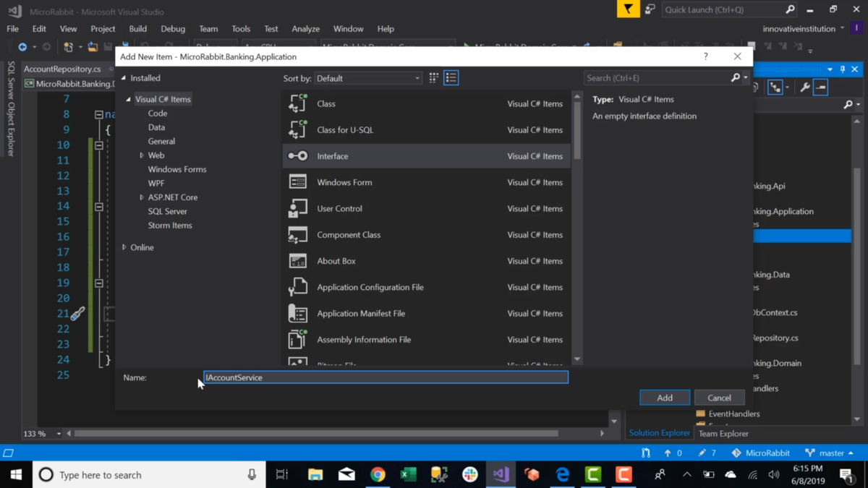Switch to the Solution Explorer tab
The height and width of the screenshot is (488, 868).
point(660,433)
